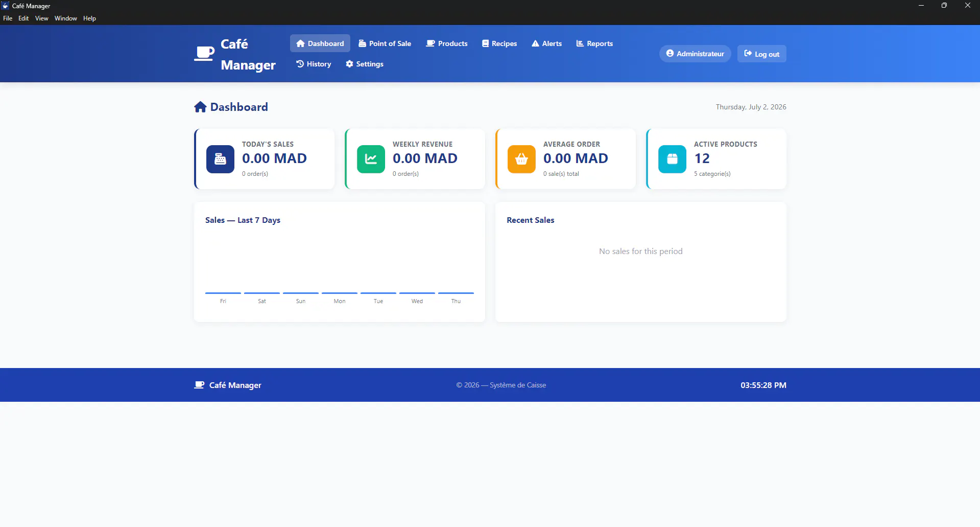Click the Point of Sale register icon

pos(362,43)
